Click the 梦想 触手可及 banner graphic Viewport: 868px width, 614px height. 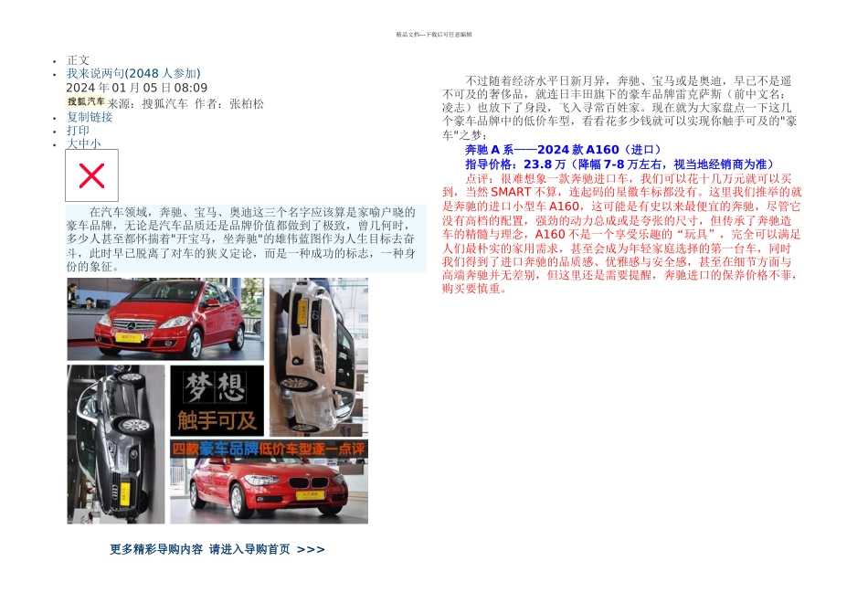217,400
